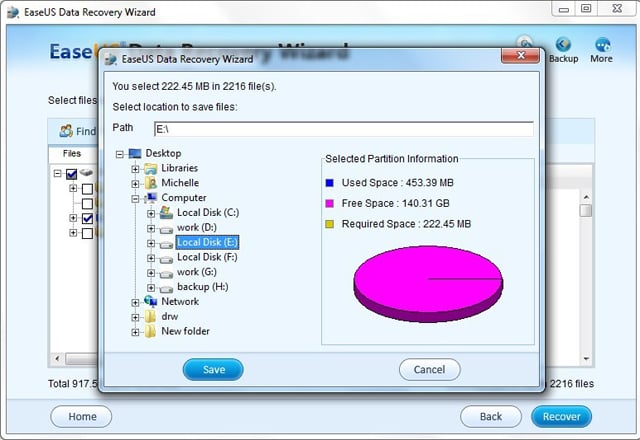Expand the work (G:) node
This screenshot has width=640, height=440.
151,273
